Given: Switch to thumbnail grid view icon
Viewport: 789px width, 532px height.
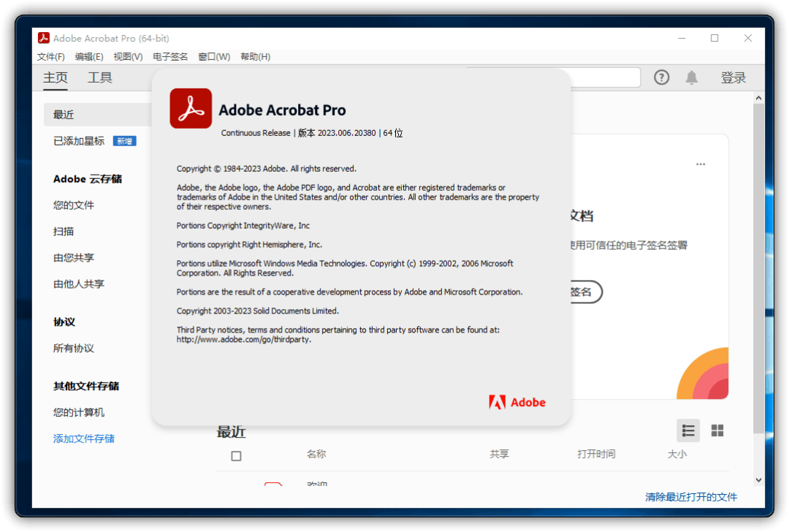Looking at the screenshot, I should tap(717, 430).
